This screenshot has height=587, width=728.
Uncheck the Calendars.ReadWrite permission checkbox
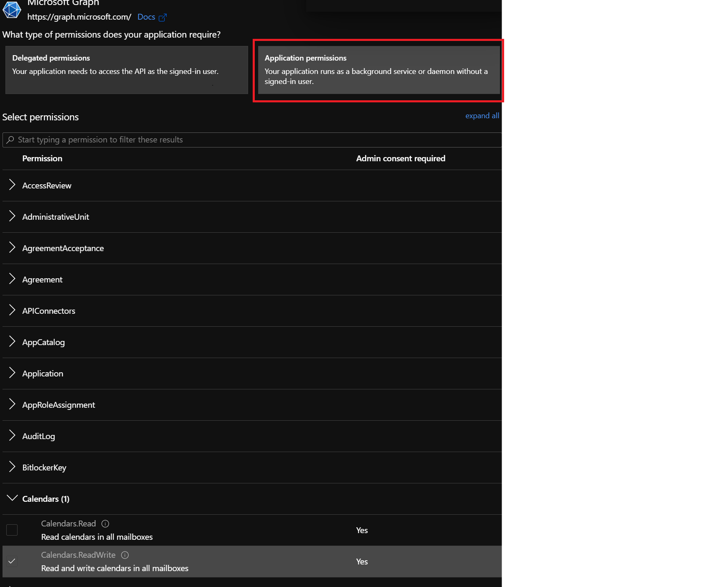coord(12,561)
